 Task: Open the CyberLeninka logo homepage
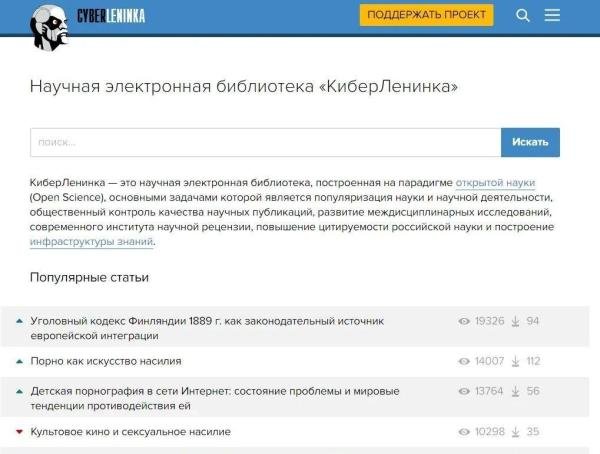click(x=111, y=16)
